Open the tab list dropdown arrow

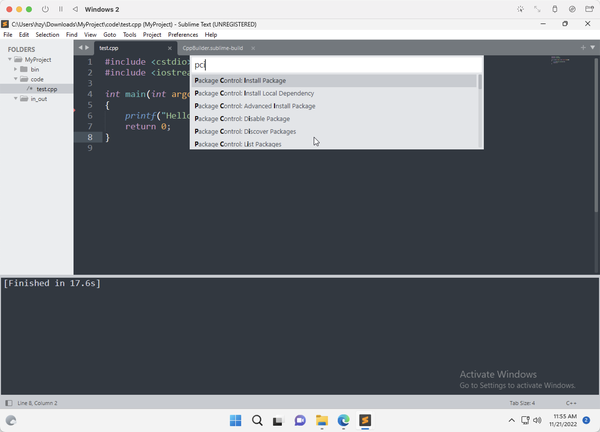click(592, 47)
